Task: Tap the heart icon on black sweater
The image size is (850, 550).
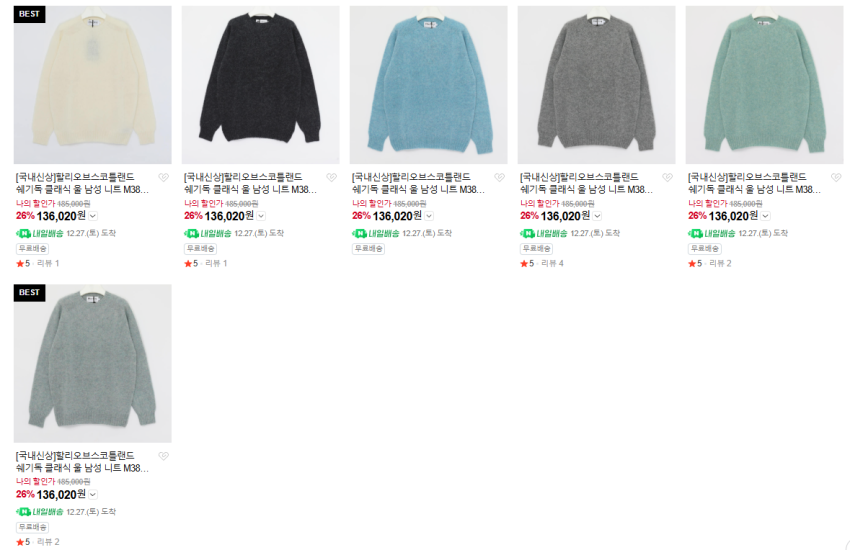Action: coord(331,177)
